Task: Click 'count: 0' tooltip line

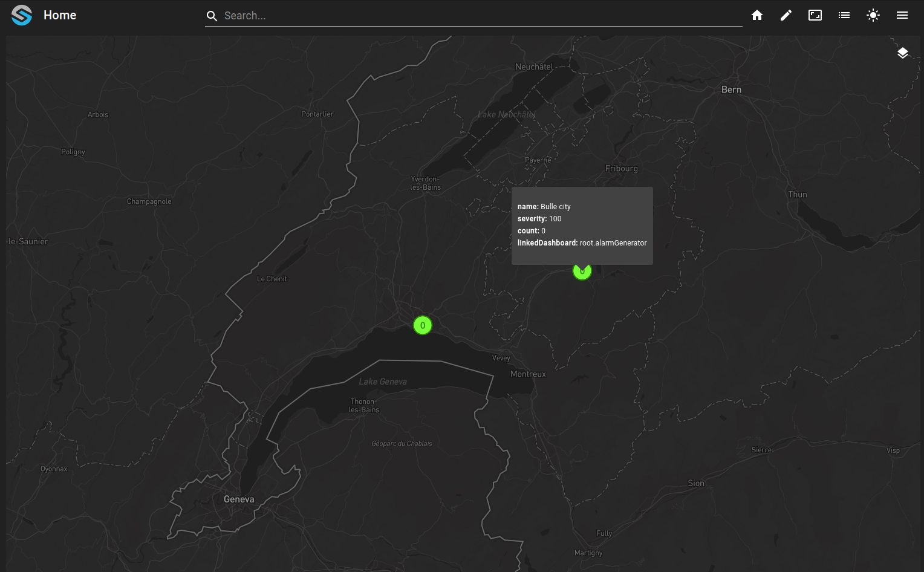Action: tap(532, 231)
